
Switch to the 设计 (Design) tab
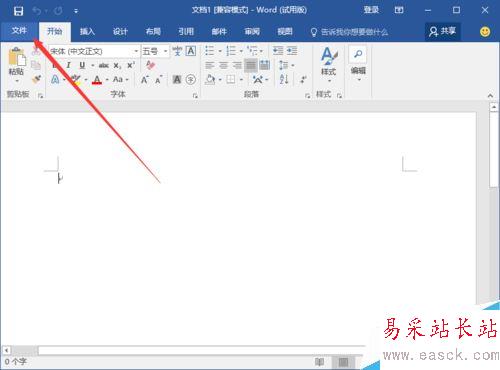120,32
